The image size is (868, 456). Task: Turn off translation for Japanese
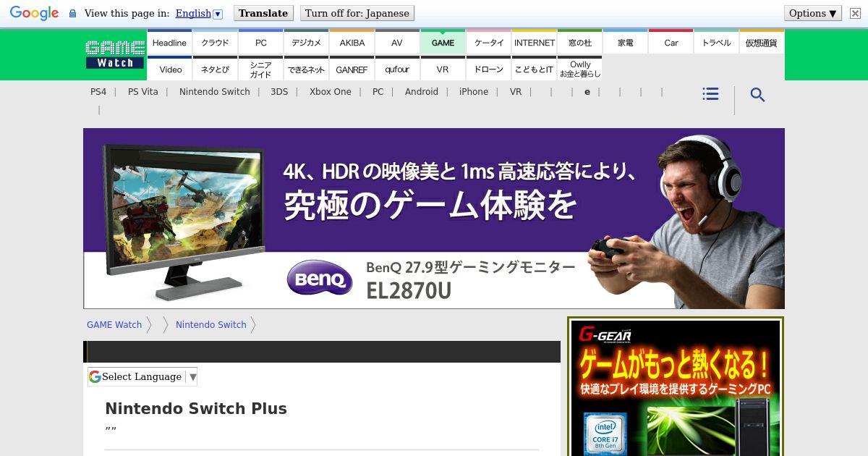pyautogui.click(x=357, y=13)
